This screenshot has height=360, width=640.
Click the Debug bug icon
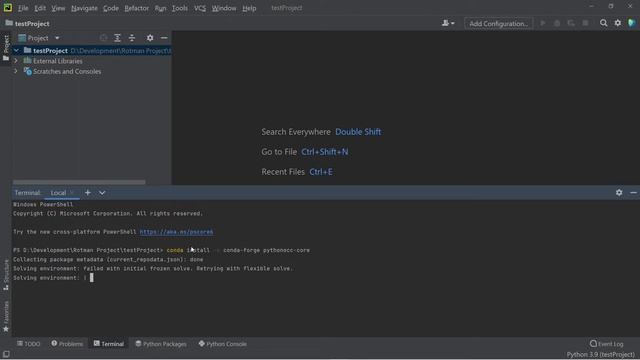557,23
